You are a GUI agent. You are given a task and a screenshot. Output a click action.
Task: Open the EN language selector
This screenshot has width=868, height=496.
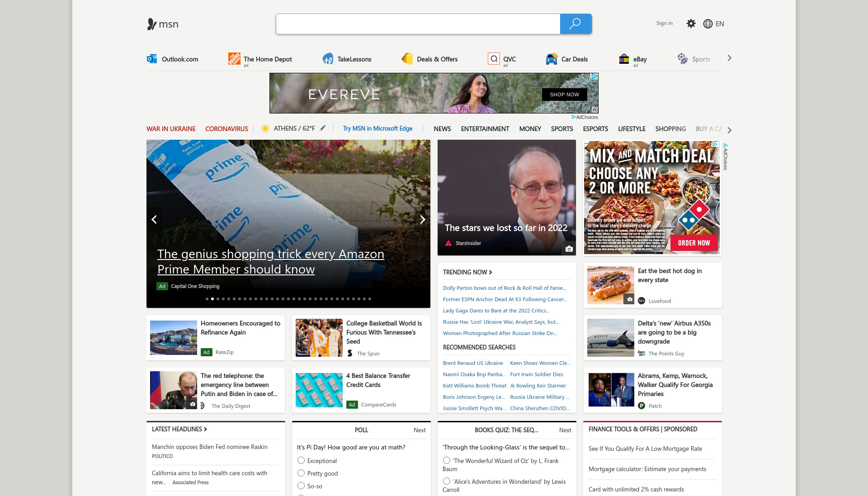[720, 24]
